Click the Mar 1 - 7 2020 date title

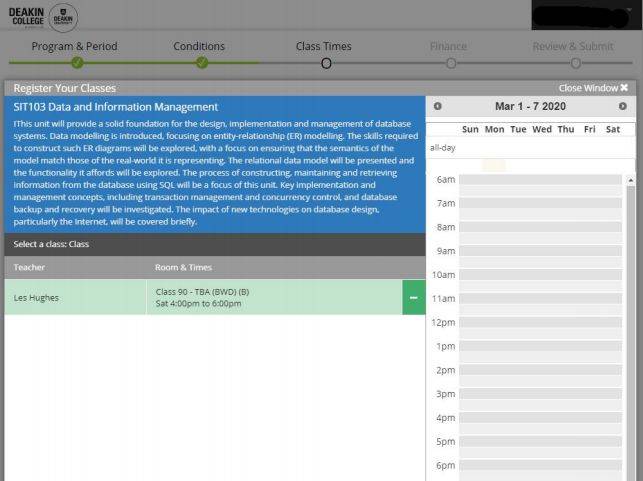click(x=530, y=106)
